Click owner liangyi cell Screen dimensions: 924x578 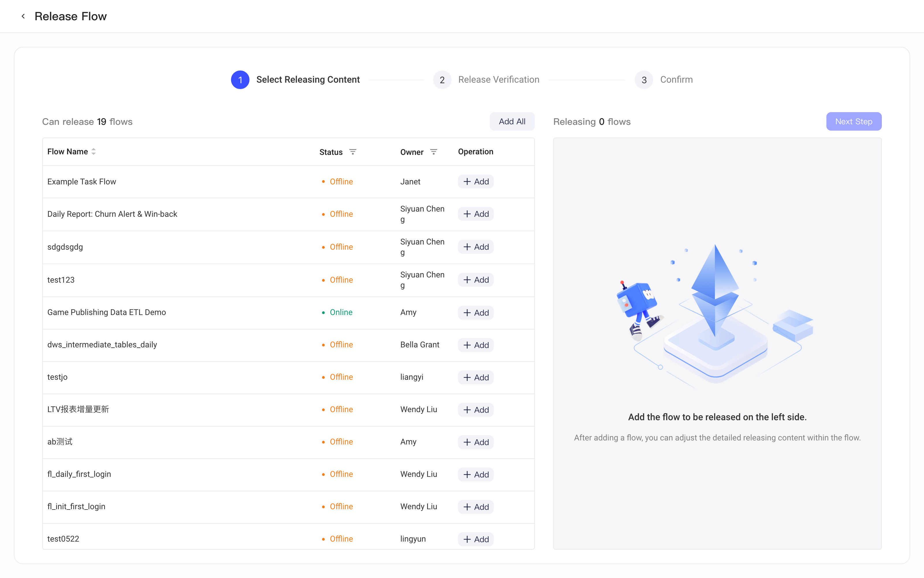(x=411, y=377)
